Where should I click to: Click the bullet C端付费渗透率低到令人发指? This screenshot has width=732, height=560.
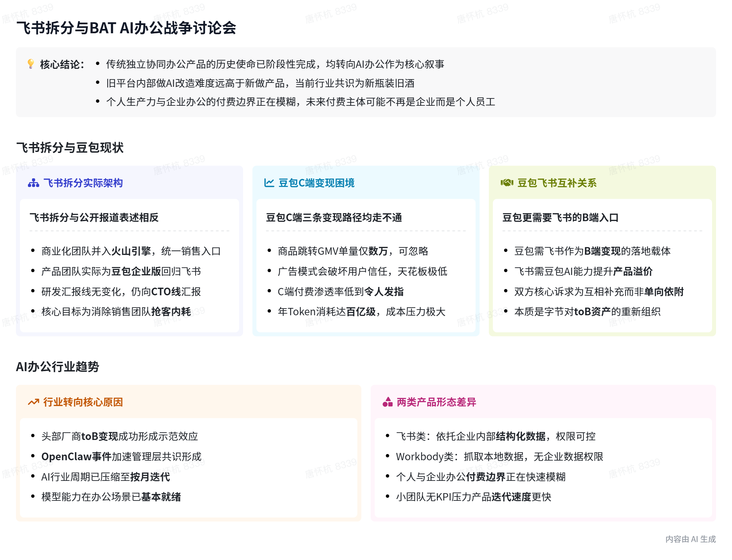pyautogui.click(x=341, y=292)
